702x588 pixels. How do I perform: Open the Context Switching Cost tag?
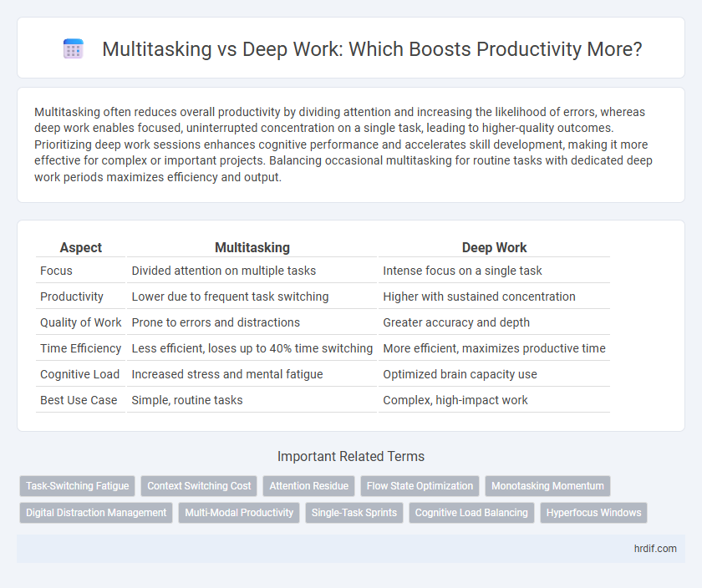tap(199, 486)
